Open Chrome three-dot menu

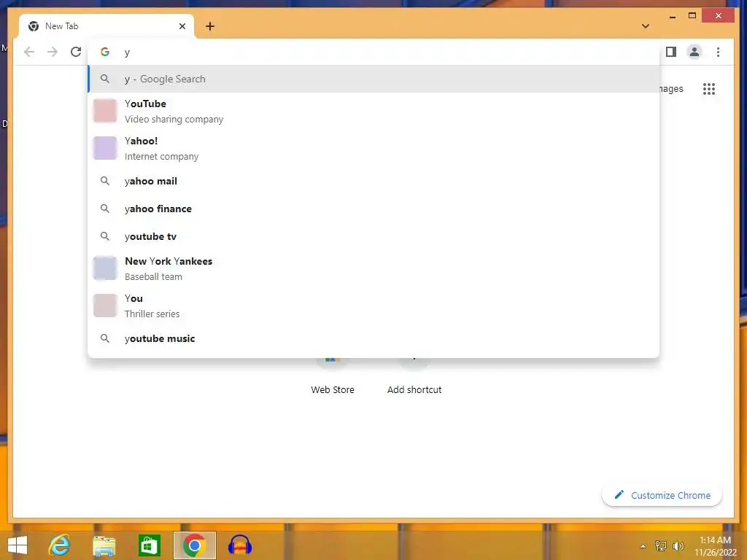[718, 52]
